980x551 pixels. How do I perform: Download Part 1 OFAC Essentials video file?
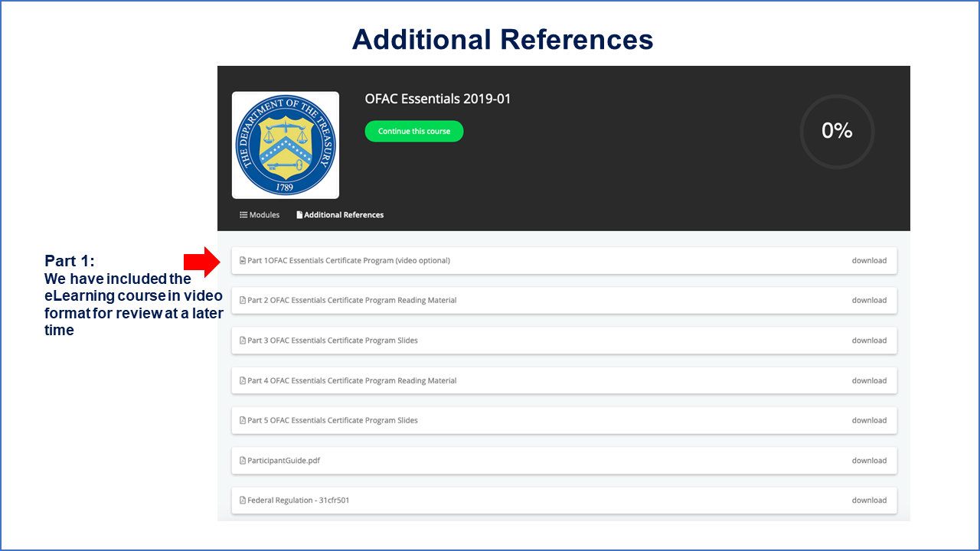(869, 260)
